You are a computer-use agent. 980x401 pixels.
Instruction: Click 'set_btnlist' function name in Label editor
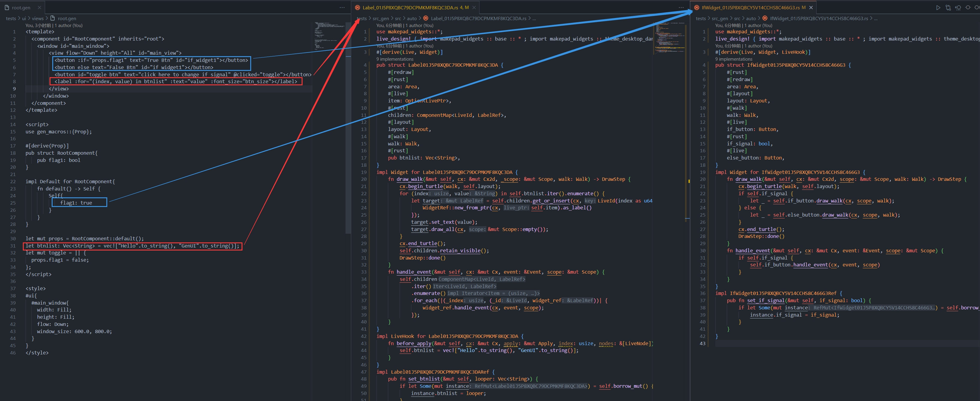[x=424, y=379]
